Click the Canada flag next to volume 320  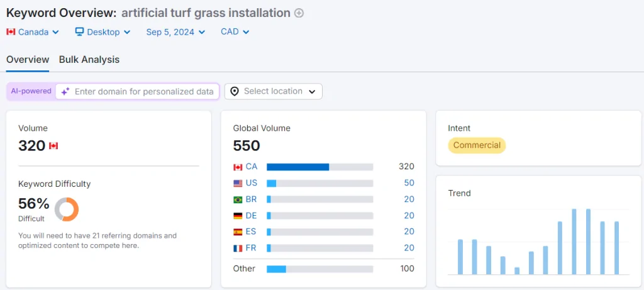[53, 146]
